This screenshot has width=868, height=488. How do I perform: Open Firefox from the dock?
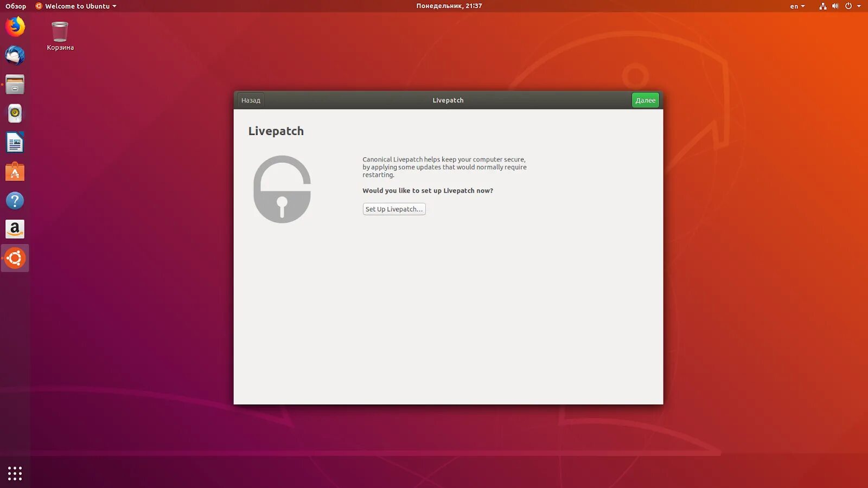(x=15, y=27)
